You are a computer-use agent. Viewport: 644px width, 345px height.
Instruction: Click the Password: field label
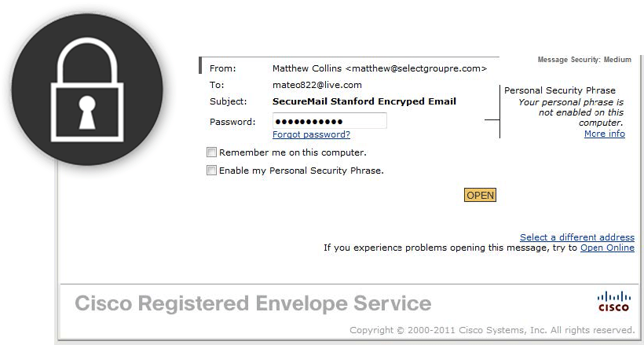(x=232, y=122)
